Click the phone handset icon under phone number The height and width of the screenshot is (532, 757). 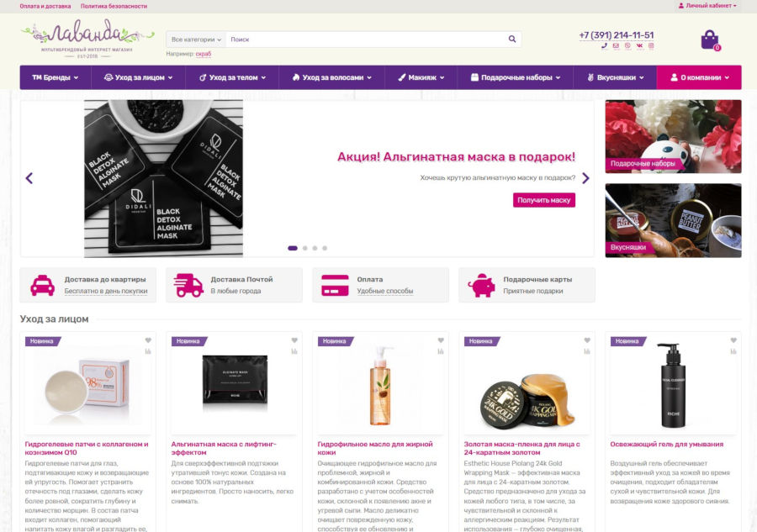(x=604, y=45)
